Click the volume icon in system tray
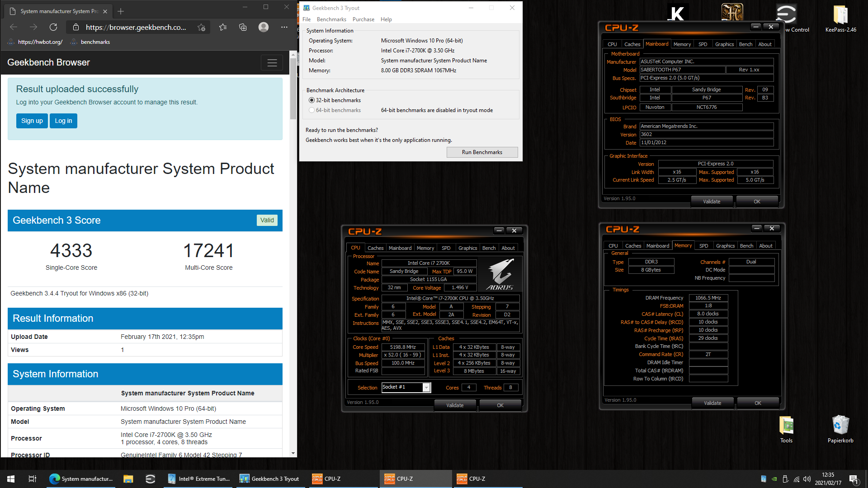This screenshot has width=868, height=488. 807,479
